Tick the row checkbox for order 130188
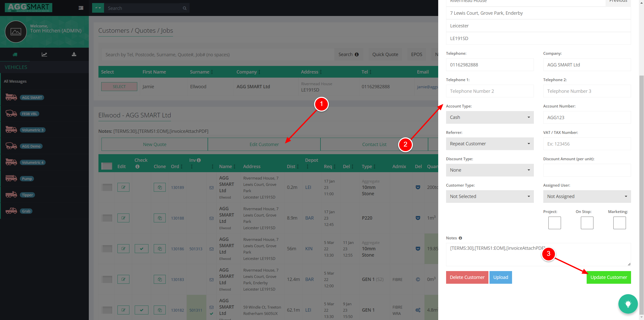Screen dimensions: 644x320 (x=107, y=218)
